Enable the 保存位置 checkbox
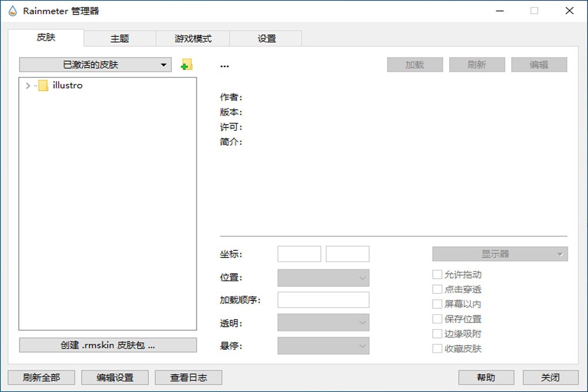This screenshot has width=588, height=392. (x=437, y=319)
